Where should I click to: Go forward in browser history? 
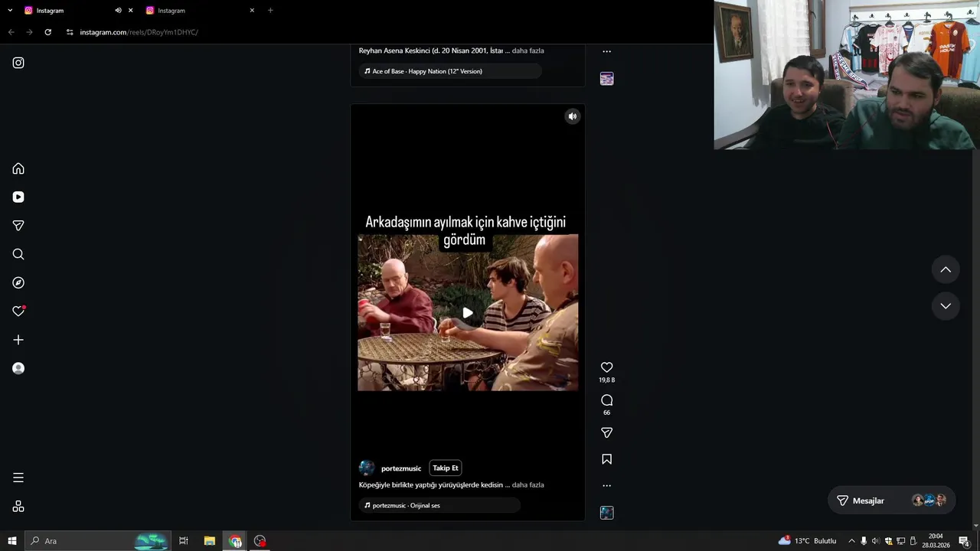tap(29, 32)
